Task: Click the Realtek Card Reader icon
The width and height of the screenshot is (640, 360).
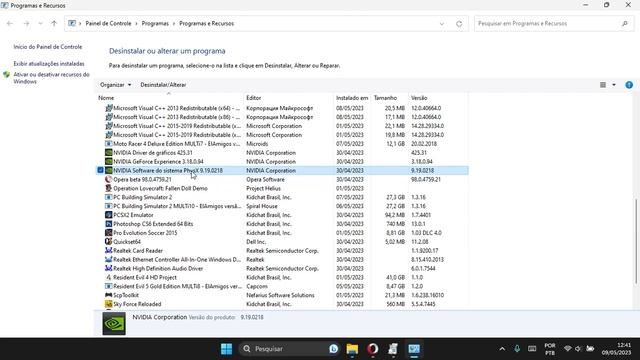Action: tap(109, 251)
